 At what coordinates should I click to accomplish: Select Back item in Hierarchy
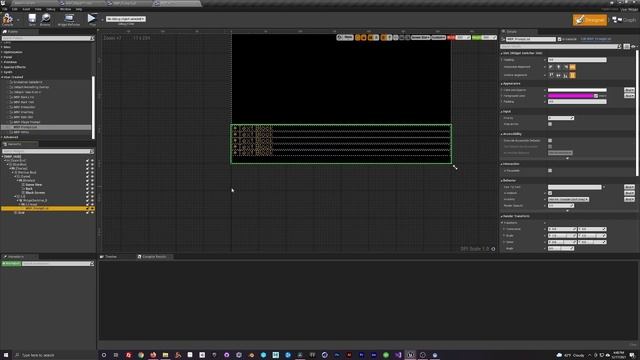29,189
